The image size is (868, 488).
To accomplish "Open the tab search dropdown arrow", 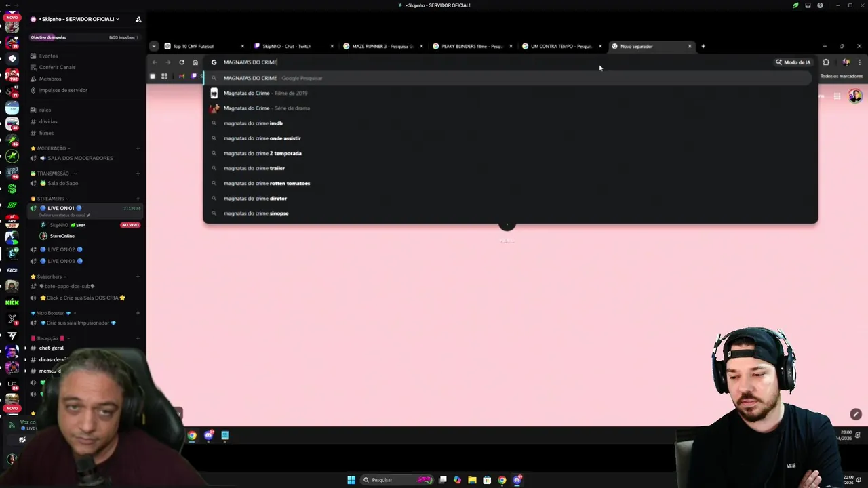I will [x=154, y=46].
